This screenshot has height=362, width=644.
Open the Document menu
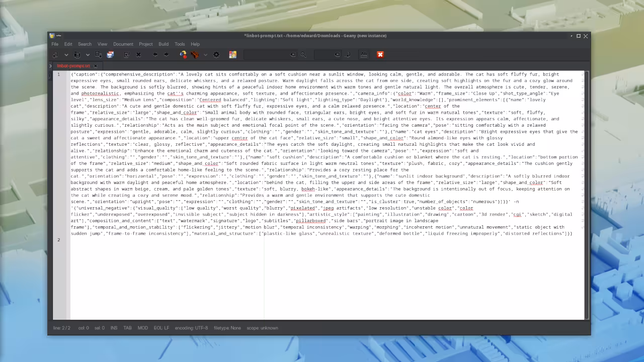pos(123,44)
